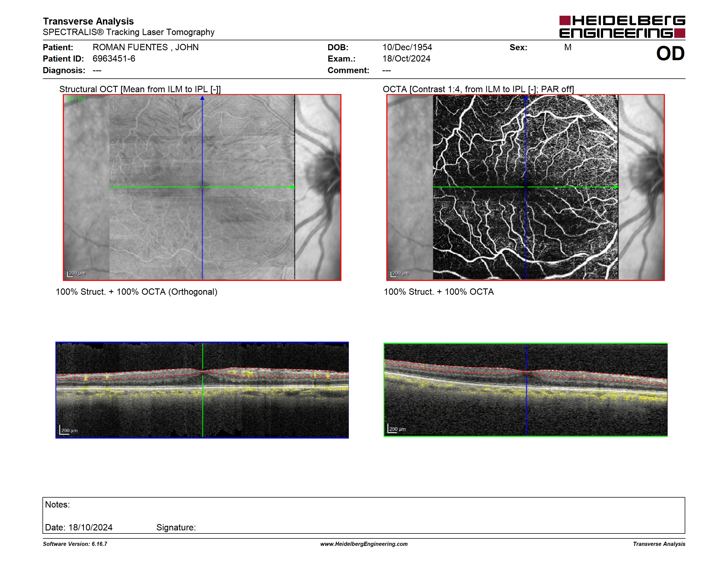The image size is (728, 563).
Task: Click the exam date 18/Oct/2024
Action: point(406,59)
